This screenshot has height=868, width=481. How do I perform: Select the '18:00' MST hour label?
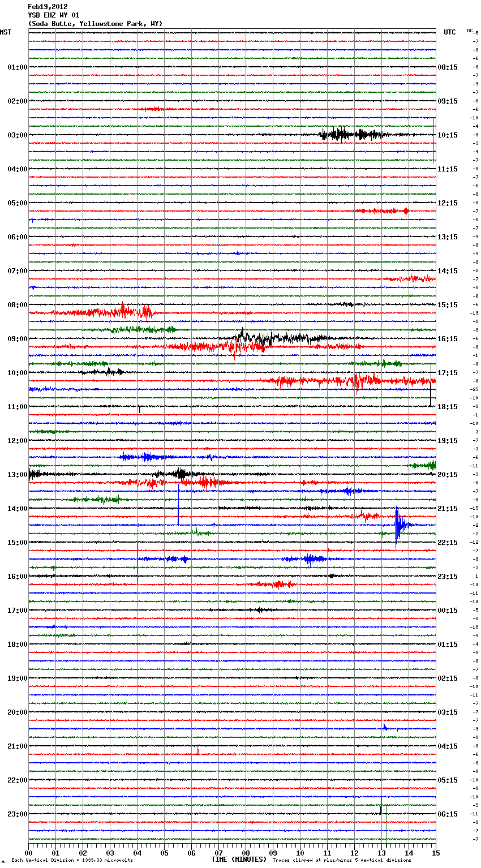18,644
